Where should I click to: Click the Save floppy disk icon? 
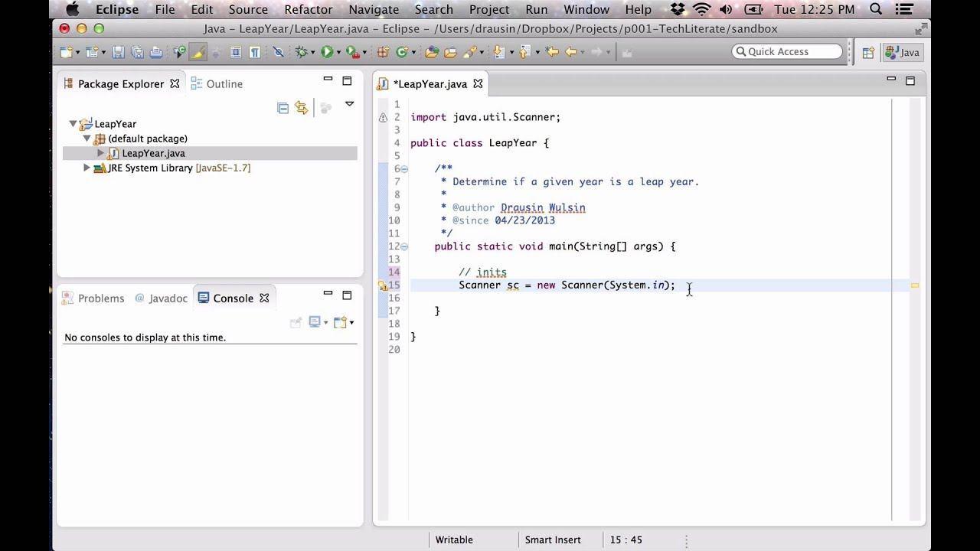click(118, 52)
